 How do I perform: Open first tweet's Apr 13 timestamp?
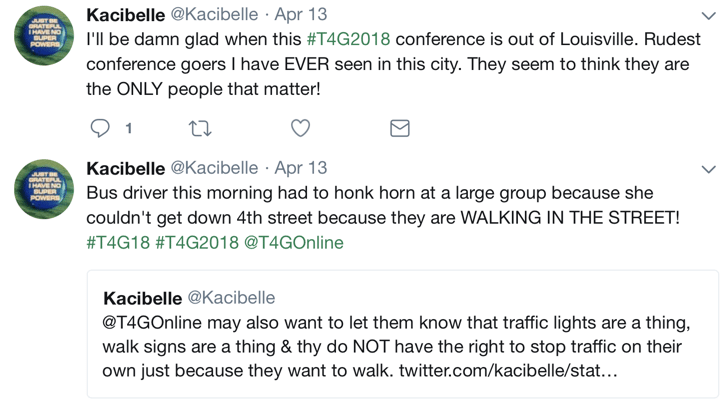pos(300,15)
